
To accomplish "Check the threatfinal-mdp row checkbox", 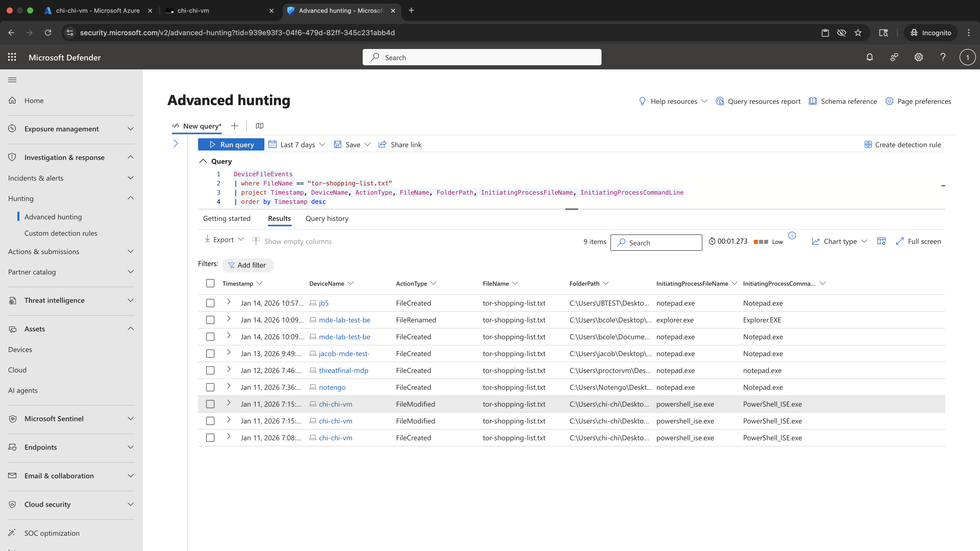I will (210, 370).
